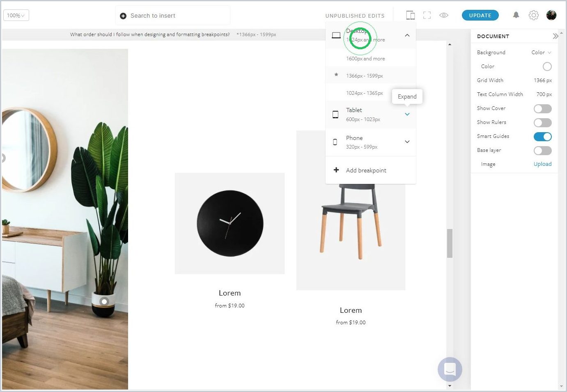The height and width of the screenshot is (392, 567).
Task: Enter fullscreen mode icon
Action: point(427,16)
